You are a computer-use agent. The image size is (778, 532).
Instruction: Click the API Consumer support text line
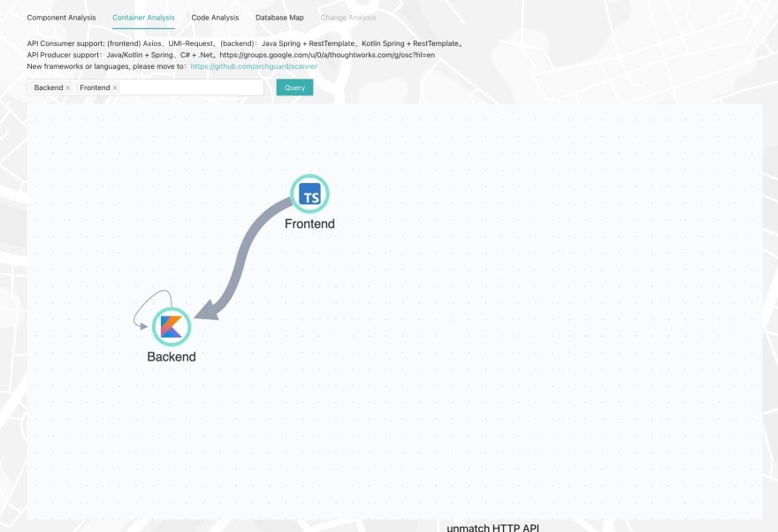(x=246, y=43)
